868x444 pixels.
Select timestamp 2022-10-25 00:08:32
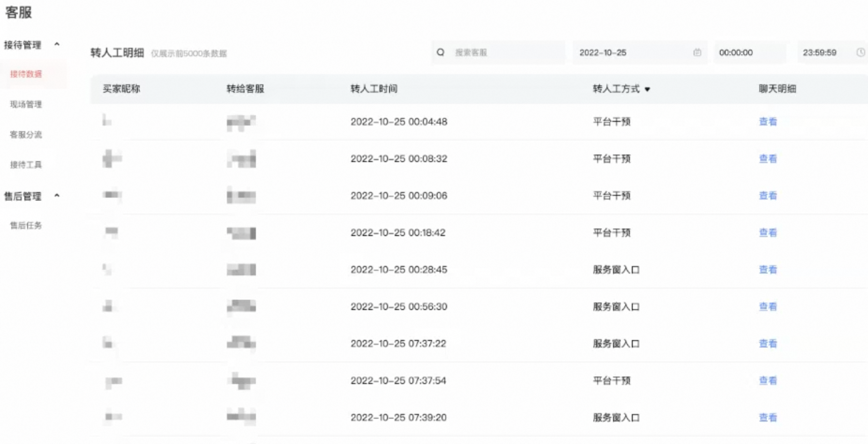tap(399, 159)
